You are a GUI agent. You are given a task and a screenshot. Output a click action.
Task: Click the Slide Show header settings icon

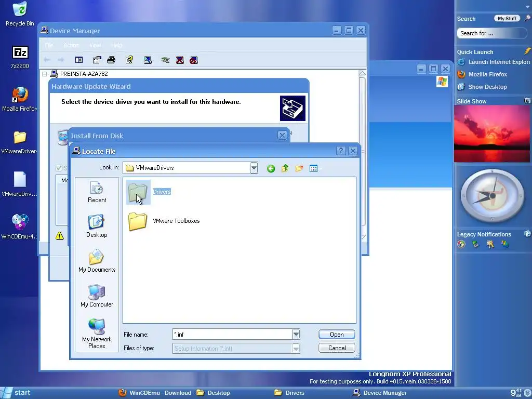527,101
